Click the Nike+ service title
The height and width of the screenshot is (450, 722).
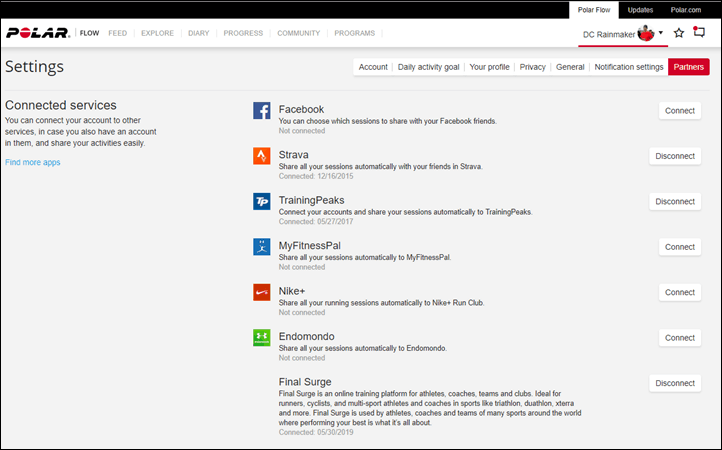tap(292, 291)
